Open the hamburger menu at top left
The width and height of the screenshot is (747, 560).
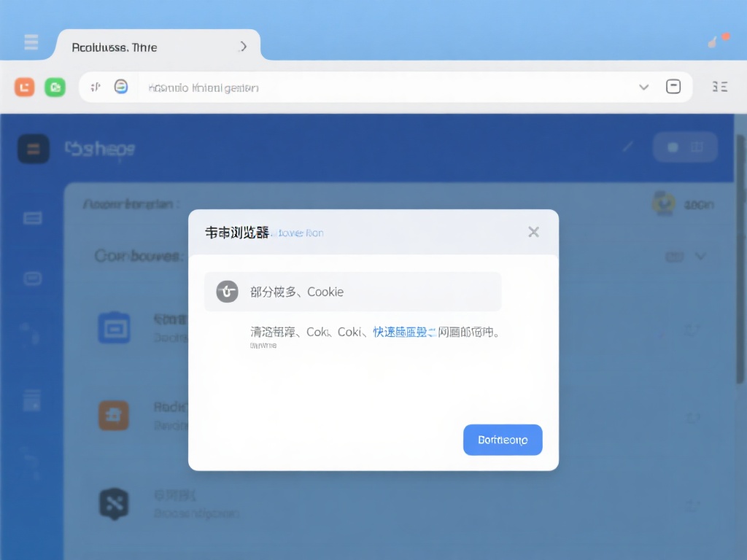pos(31,42)
